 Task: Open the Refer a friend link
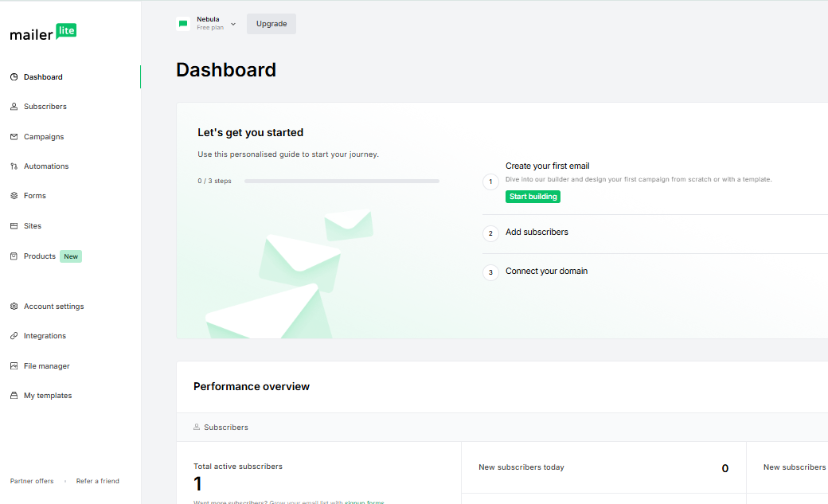click(98, 481)
